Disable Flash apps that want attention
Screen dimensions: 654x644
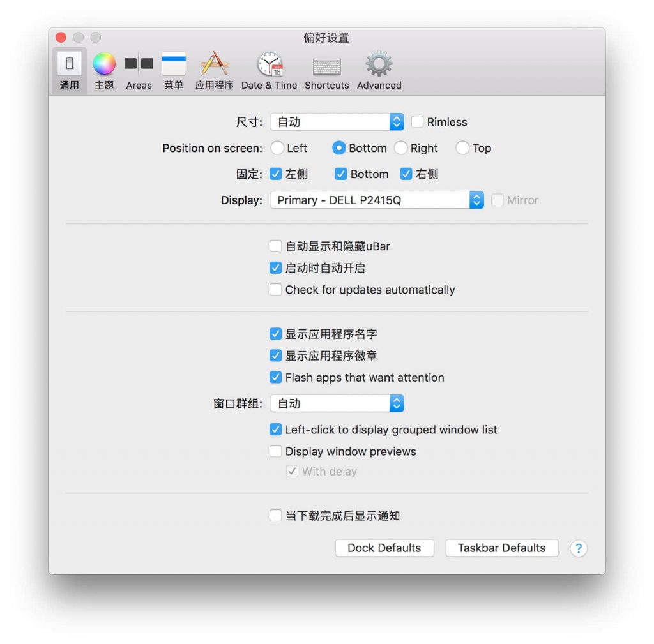coord(276,377)
